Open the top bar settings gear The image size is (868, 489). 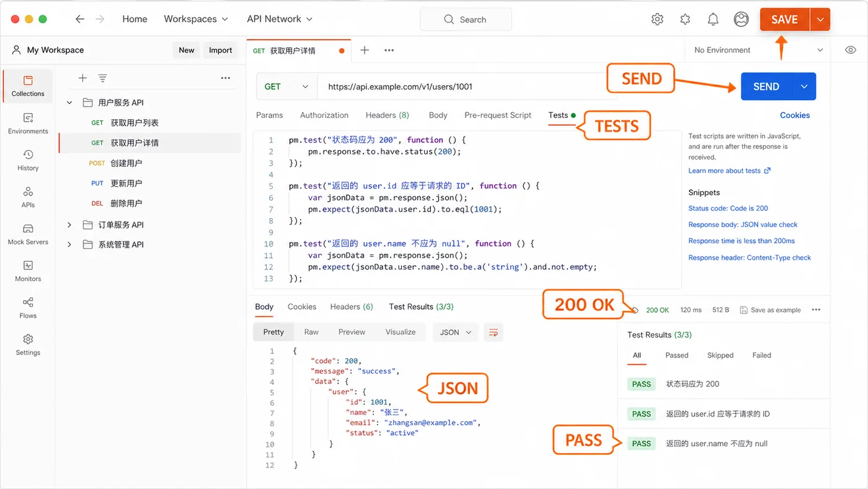(x=657, y=19)
